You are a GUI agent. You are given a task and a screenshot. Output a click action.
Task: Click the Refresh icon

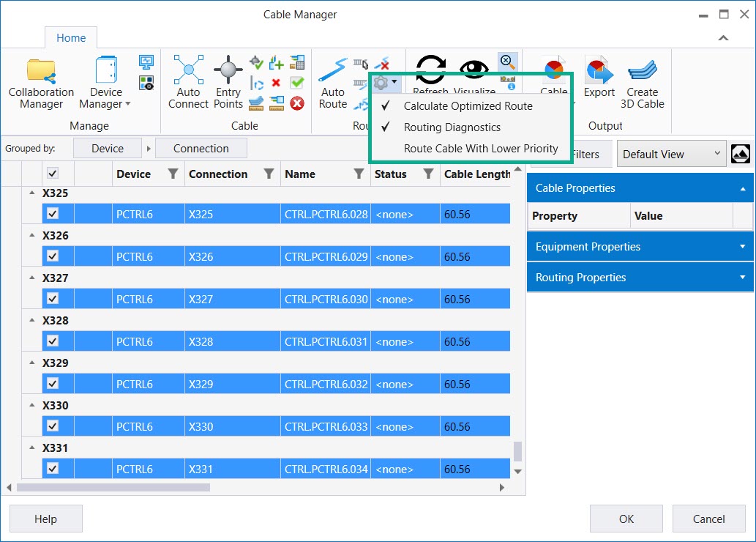pos(430,70)
